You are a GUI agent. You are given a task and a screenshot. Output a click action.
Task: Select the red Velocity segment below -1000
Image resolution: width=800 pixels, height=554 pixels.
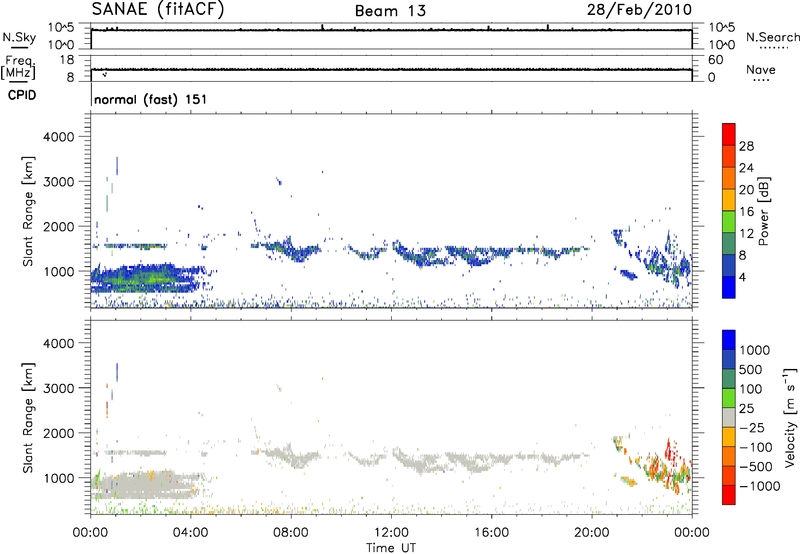[729, 495]
